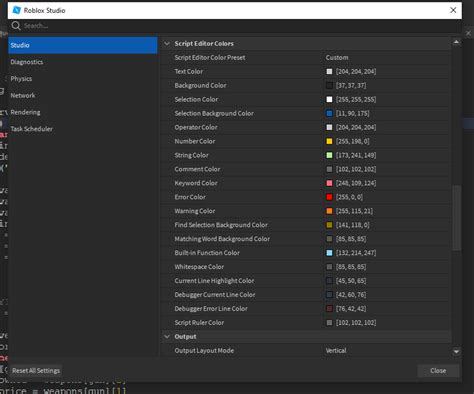Image resolution: width=474 pixels, height=394 pixels.
Task: Select the value [132, 214, 247]
Action: [356, 253]
